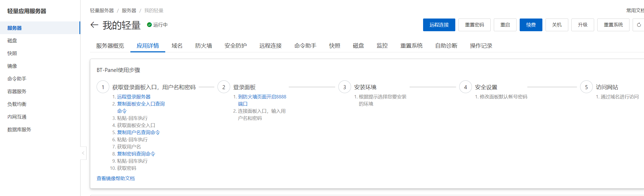Viewport: 644px width, 196px height.
Task: Click the 我的轻量 page title
Action: tap(121, 25)
